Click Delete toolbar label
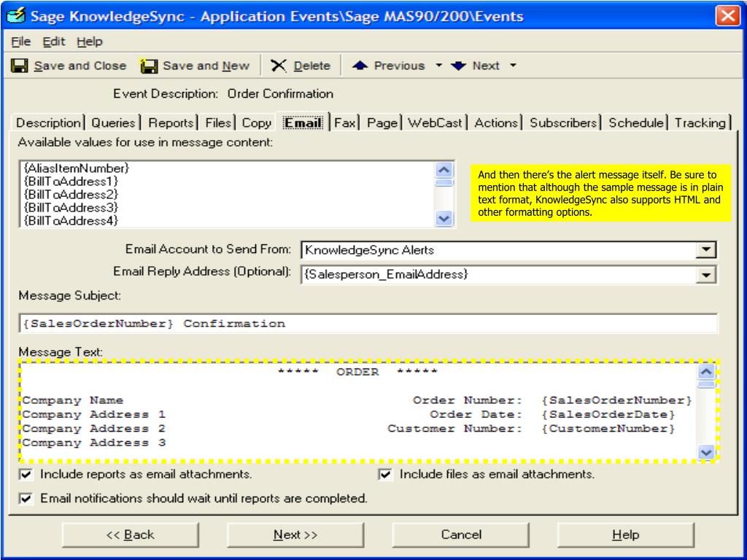The height and width of the screenshot is (560, 747). [311, 66]
